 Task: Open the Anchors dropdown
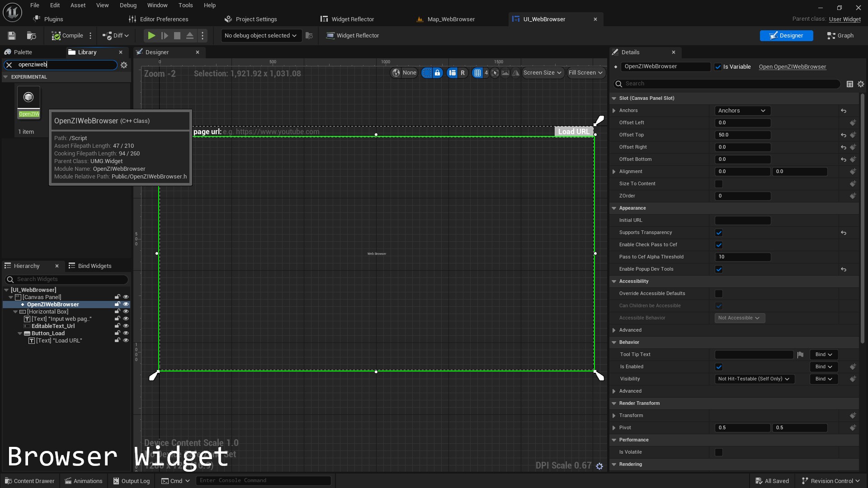(x=742, y=110)
